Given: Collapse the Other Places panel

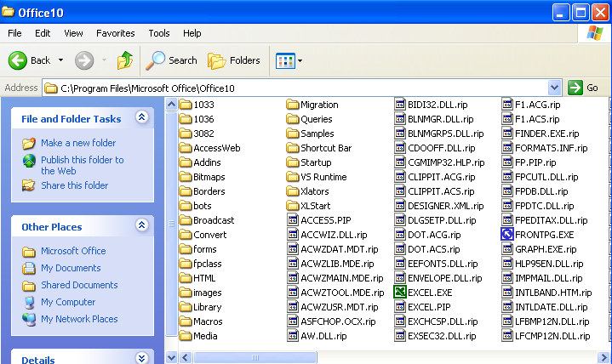Looking at the screenshot, I should [141, 225].
